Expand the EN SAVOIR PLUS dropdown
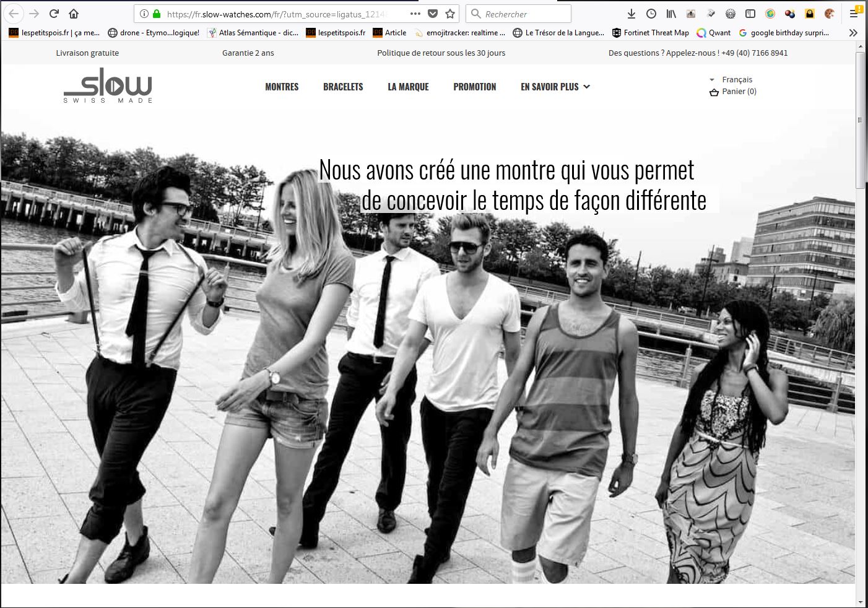Screen dimensions: 868x608 click(x=555, y=87)
